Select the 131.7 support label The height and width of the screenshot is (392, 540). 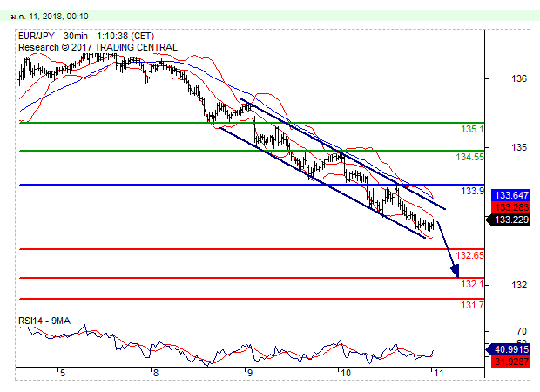coord(472,305)
